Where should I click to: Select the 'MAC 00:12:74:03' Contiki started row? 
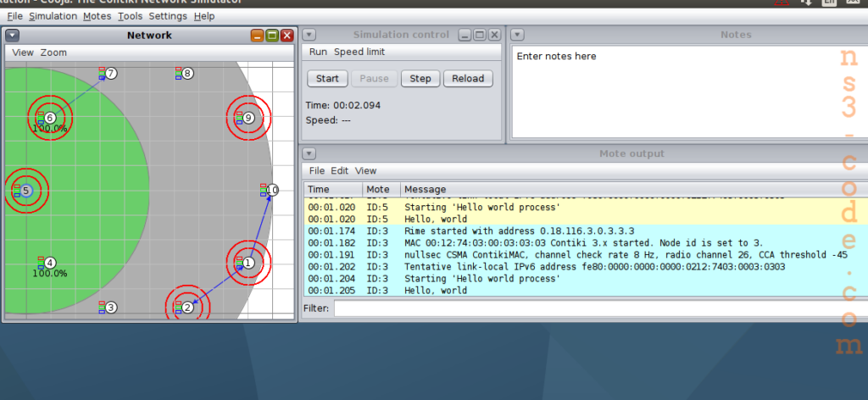(586, 243)
